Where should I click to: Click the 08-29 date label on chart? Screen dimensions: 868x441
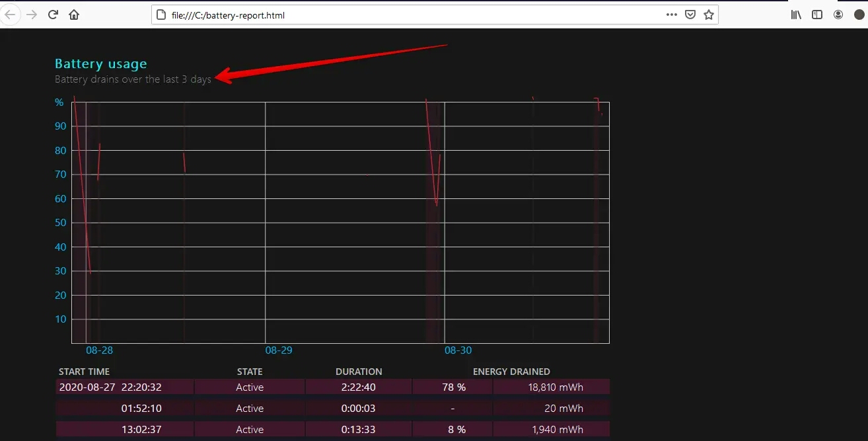pos(279,350)
